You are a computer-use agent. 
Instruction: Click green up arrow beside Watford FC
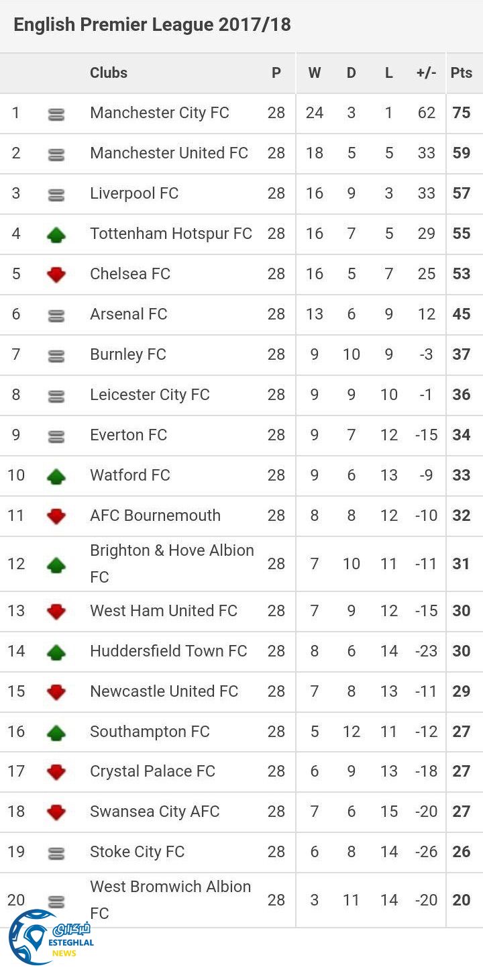point(56,476)
